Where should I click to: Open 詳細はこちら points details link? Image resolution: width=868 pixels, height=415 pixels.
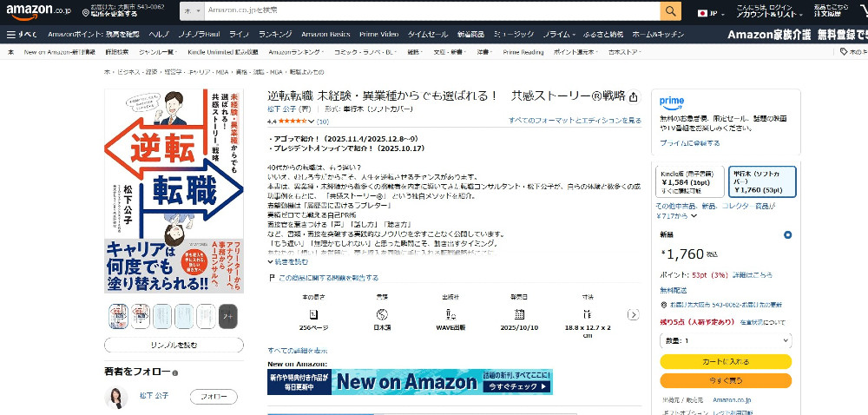(x=753, y=275)
